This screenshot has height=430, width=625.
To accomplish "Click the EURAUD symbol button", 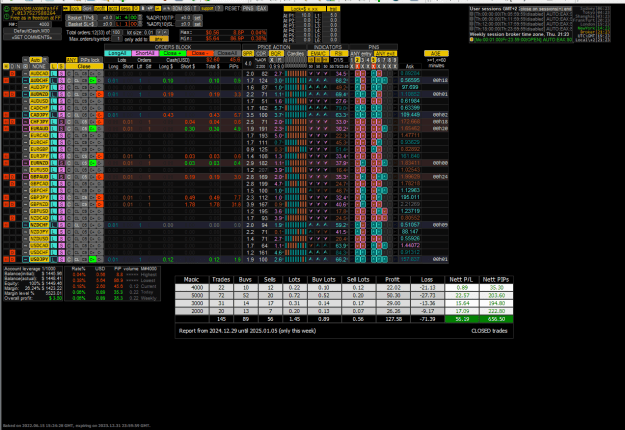I will 39,129.
